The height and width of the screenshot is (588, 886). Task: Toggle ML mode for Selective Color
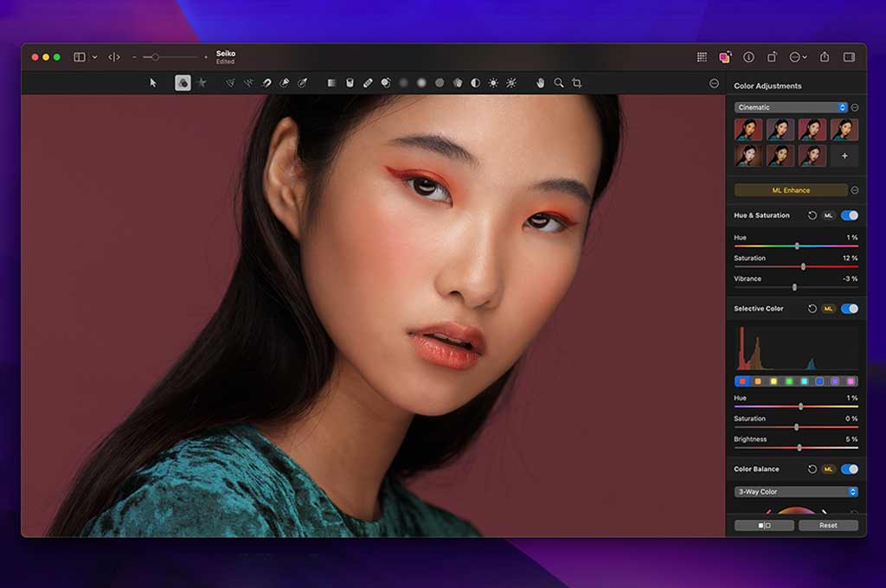[829, 309]
